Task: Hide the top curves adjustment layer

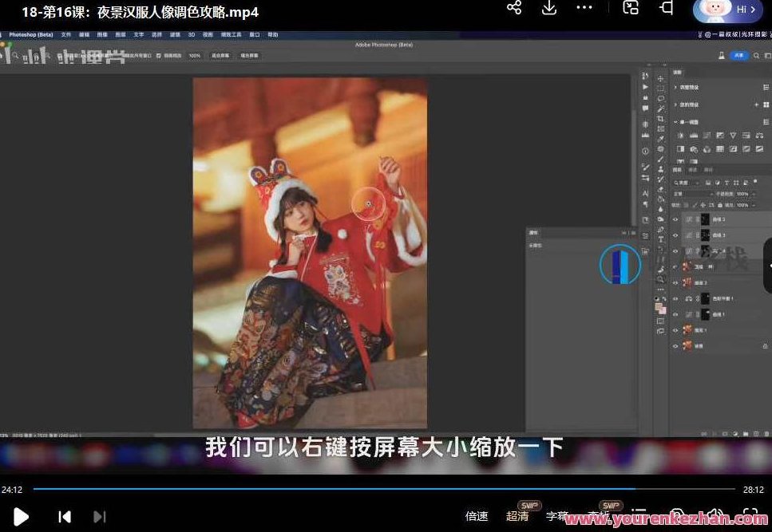Action: pos(675,219)
